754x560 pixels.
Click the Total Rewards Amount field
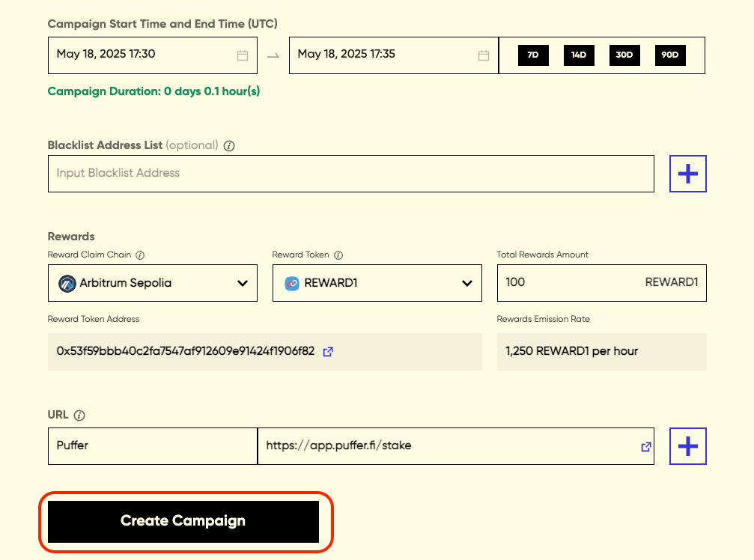click(x=569, y=283)
